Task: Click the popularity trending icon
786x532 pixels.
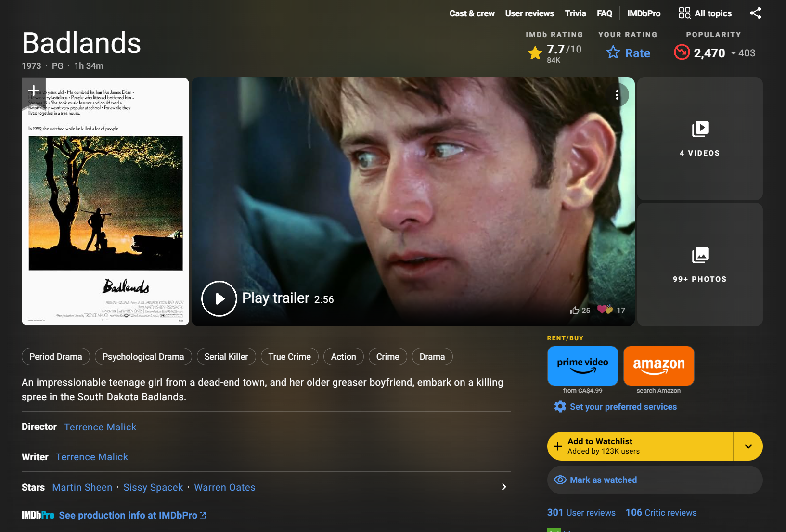Action: pyautogui.click(x=682, y=52)
